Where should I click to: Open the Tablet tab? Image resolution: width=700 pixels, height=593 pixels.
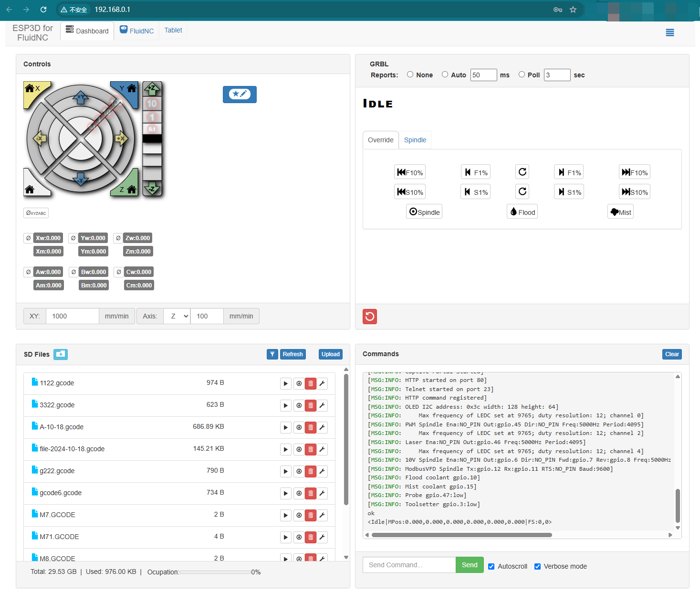click(173, 30)
